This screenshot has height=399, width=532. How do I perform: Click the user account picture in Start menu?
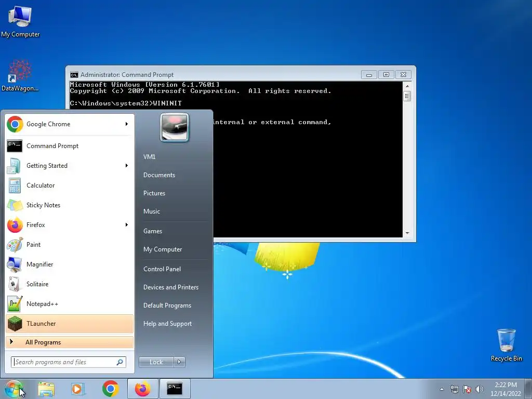pos(175,128)
